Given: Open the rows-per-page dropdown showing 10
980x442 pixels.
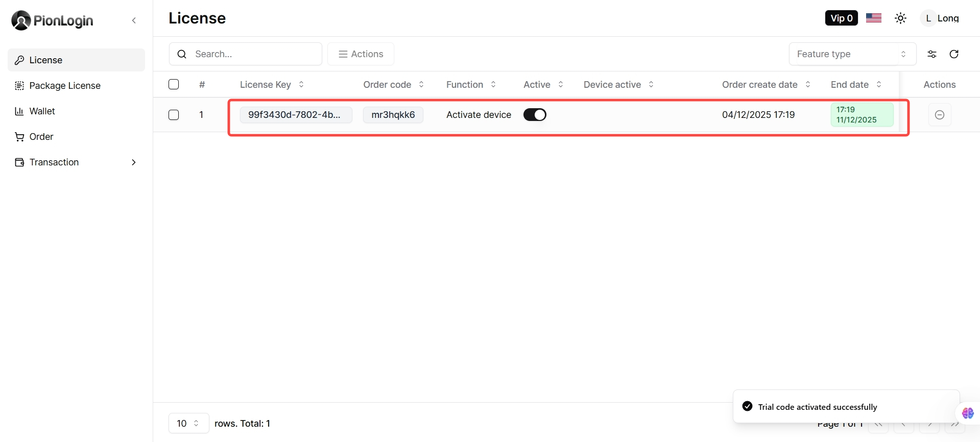Looking at the screenshot, I should point(188,423).
